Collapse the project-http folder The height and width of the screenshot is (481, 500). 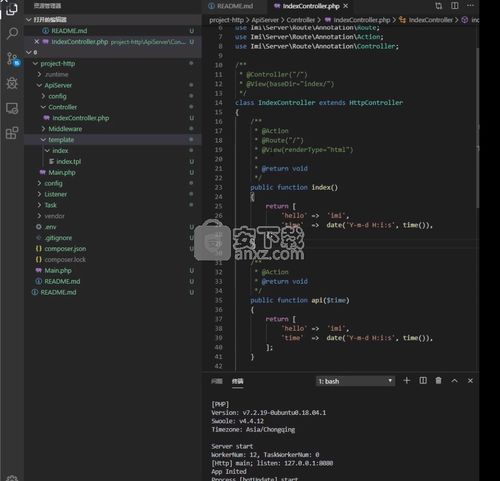pos(113,63)
